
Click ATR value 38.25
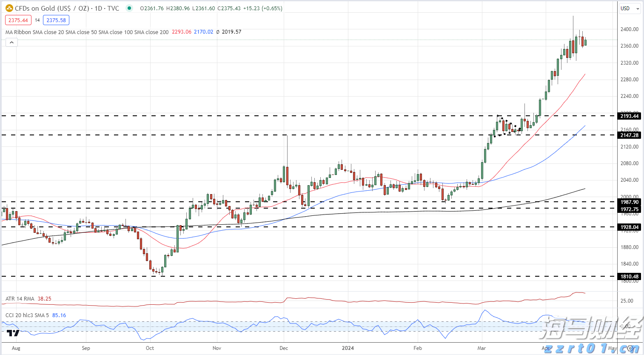coord(44,299)
